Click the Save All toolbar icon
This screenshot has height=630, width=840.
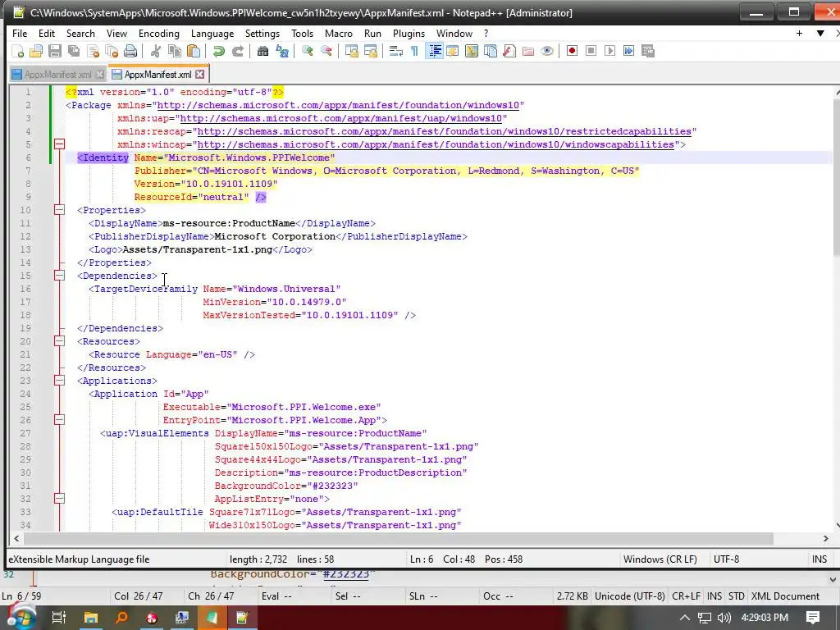(74, 52)
